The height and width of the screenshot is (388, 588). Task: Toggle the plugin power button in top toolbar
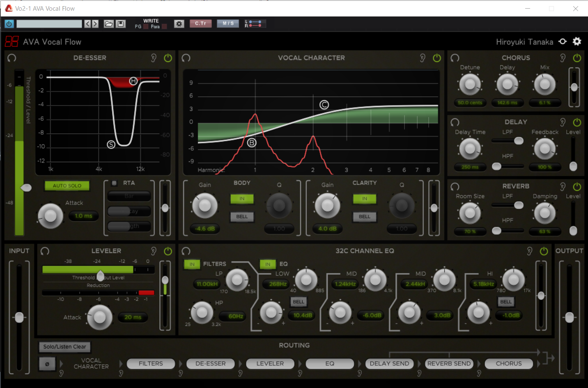9,24
